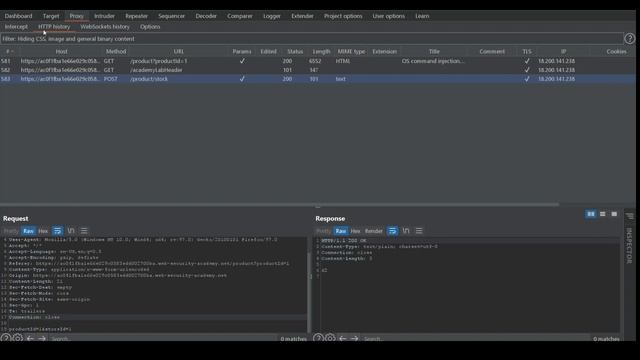Click the 'Connection: close' request line
Screen dimensions: 640x360
[34, 317]
